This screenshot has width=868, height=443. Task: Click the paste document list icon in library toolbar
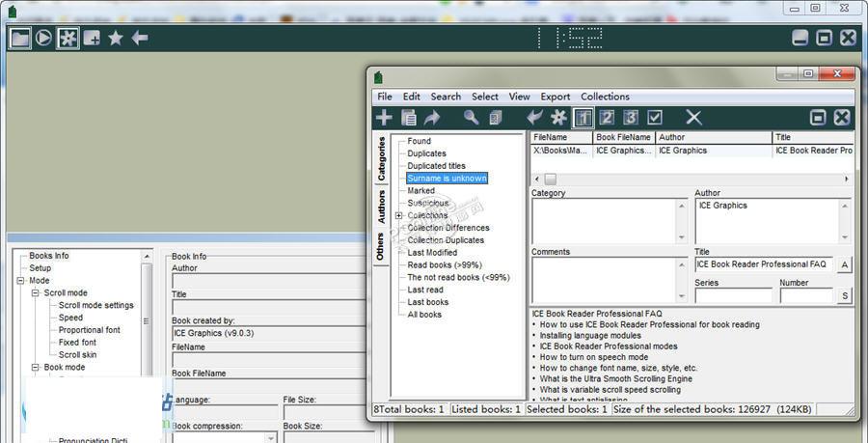pyautogui.click(x=409, y=118)
